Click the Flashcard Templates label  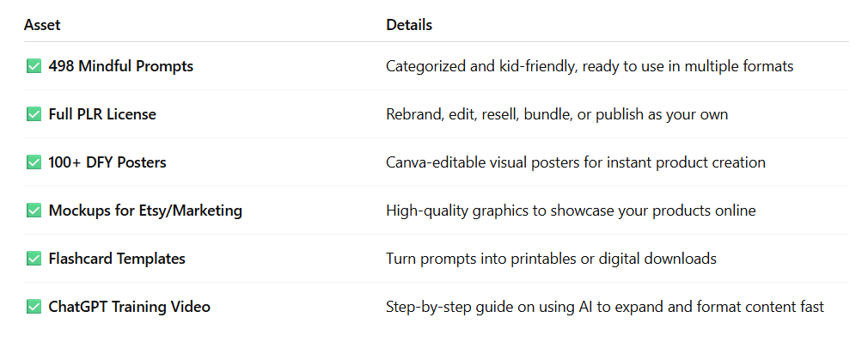[117, 259]
